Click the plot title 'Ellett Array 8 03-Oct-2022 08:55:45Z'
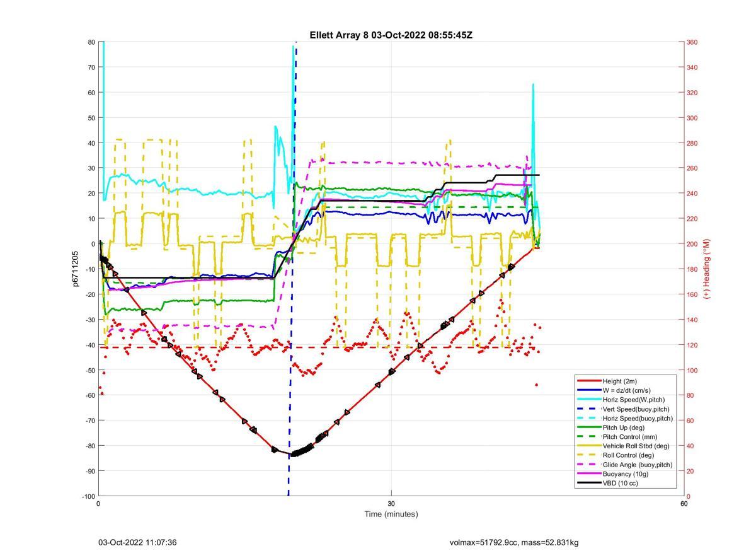 coord(391,35)
